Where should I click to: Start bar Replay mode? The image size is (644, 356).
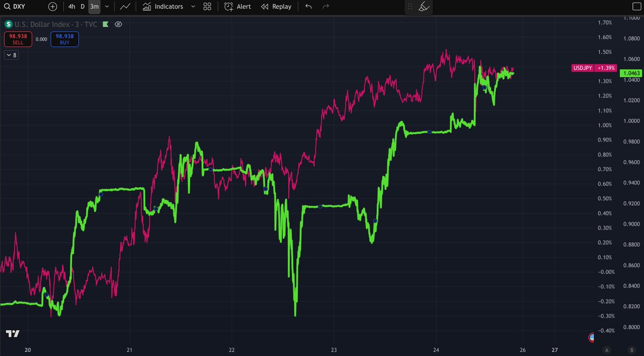pos(276,6)
